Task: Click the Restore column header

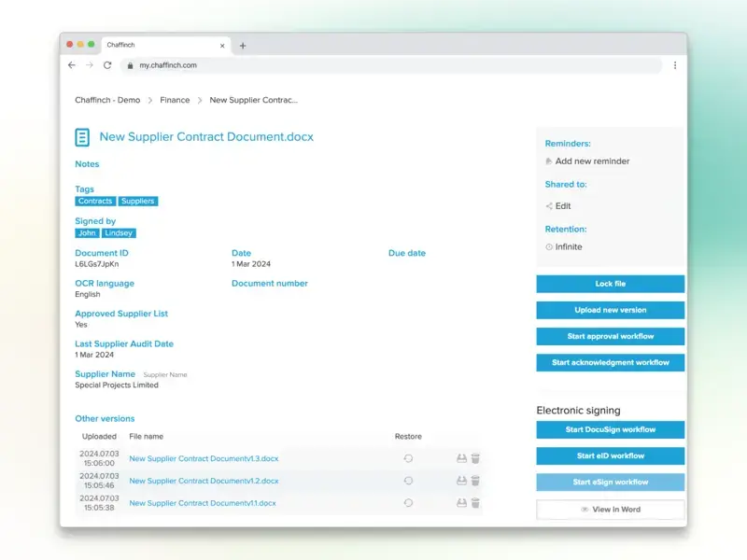Action: [x=408, y=437]
